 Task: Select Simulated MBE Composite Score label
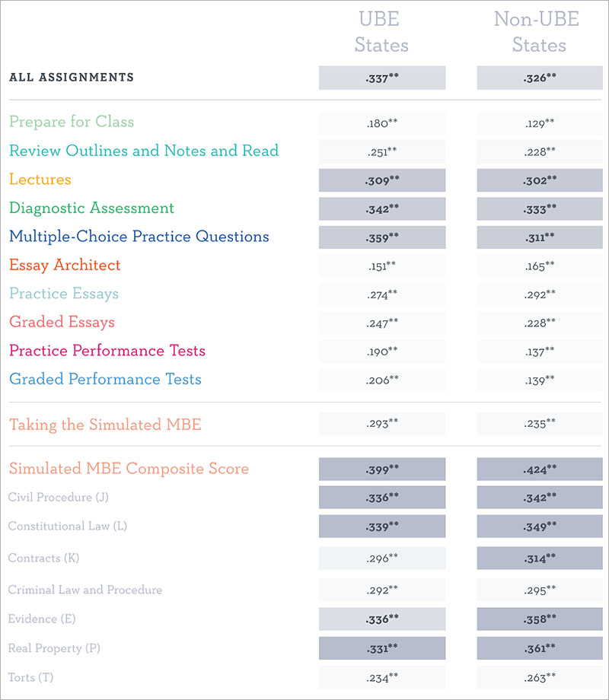tap(129, 469)
